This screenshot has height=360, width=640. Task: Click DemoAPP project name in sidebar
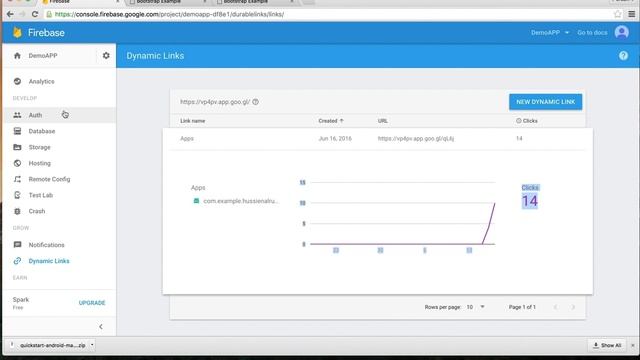[x=43, y=56]
